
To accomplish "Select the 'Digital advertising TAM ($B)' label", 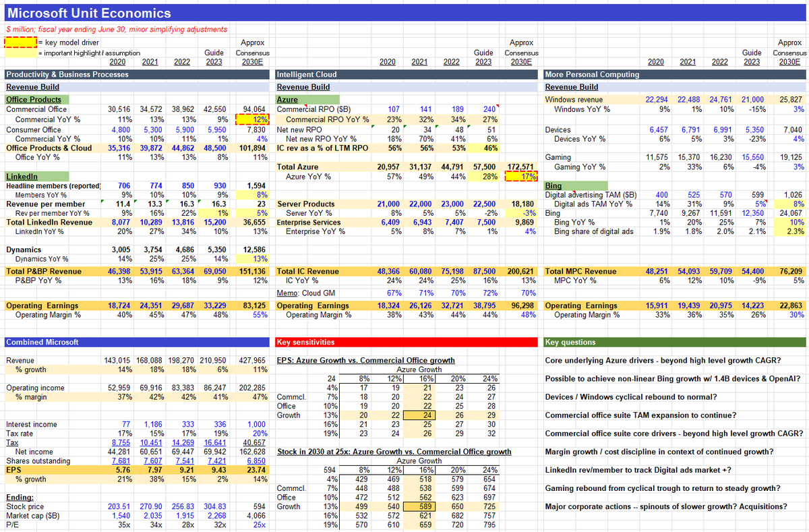I will 591,195.
